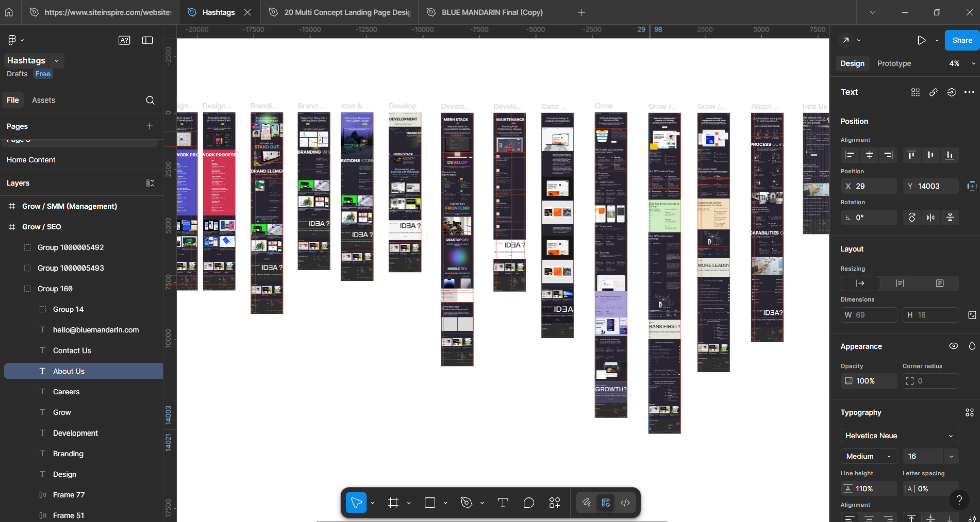This screenshot has height=522, width=980.
Task: Select the Pen tool
Action: [x=466, y=503]
